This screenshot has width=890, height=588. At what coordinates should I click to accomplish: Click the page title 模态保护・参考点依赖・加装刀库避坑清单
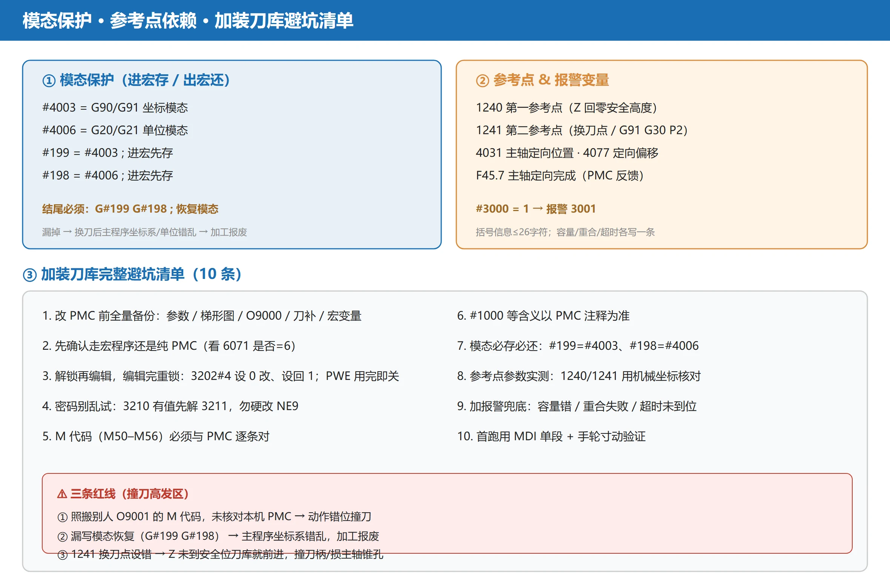pos(188,20)
